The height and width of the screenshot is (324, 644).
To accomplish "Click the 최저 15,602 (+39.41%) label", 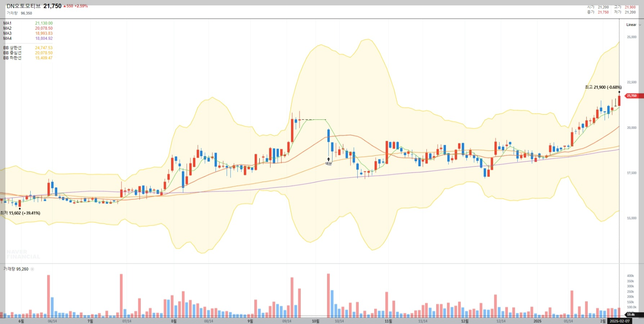I will coord(20,213).
